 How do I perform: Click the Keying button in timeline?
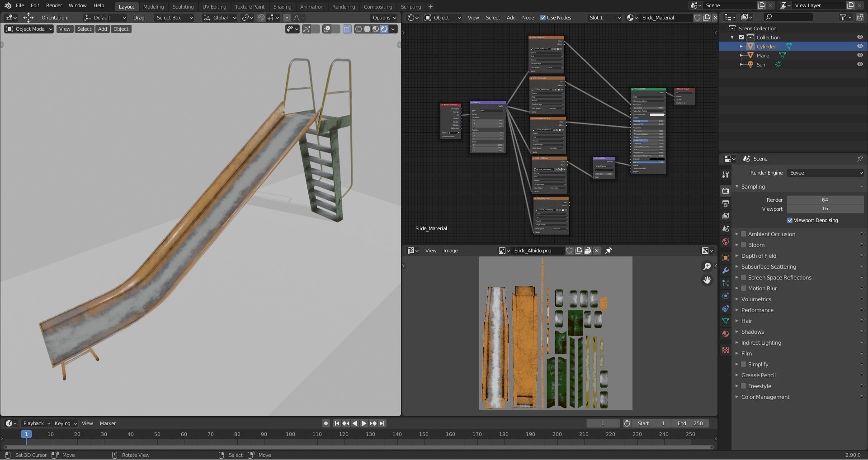(65, 423)
